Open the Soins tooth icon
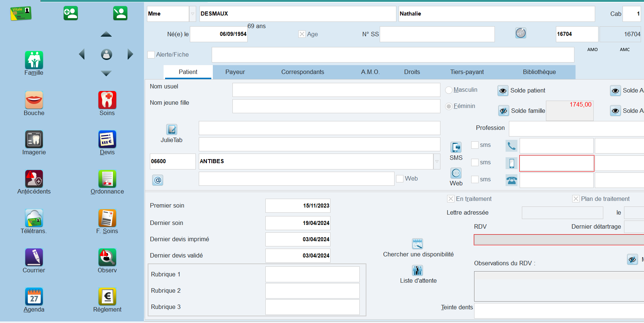This screenshot has width=644, height=323. (x=107, y=100)
